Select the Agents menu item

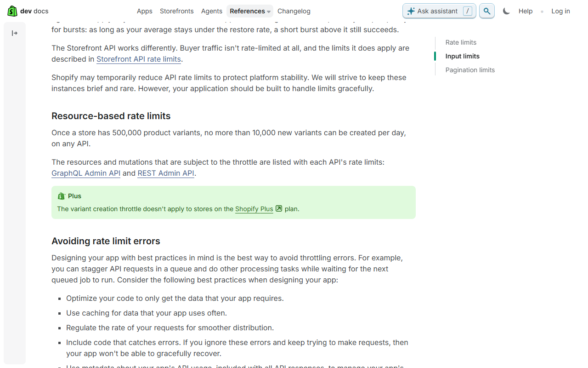click(x=212, y=11)
